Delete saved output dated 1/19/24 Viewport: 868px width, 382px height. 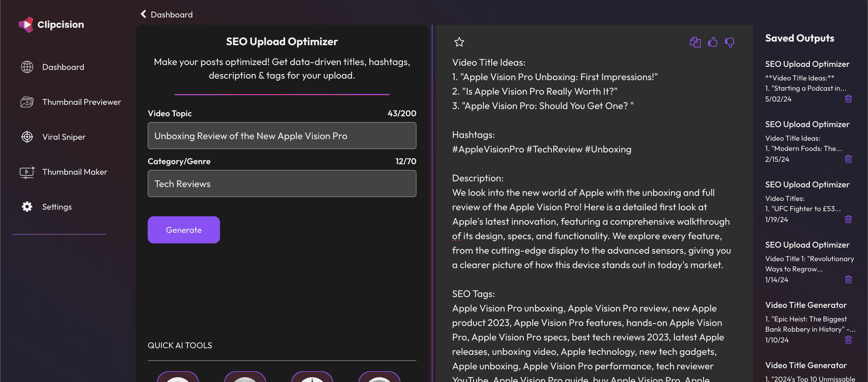(848, 219)
